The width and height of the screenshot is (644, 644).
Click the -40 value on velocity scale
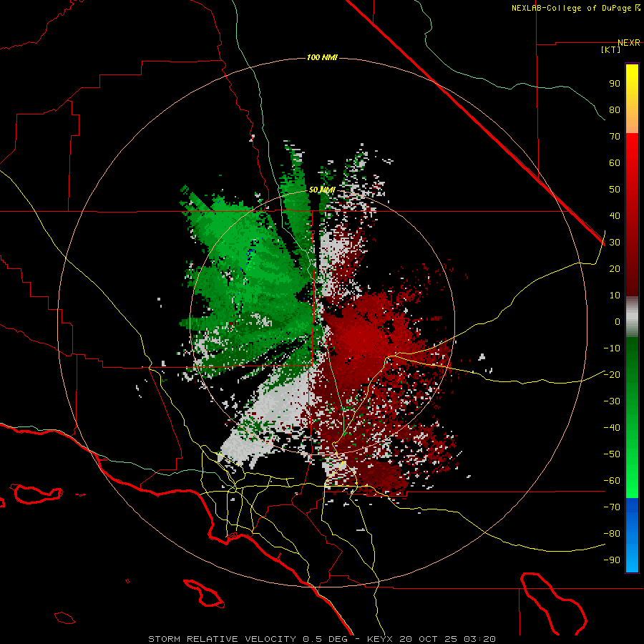(612, 428)
